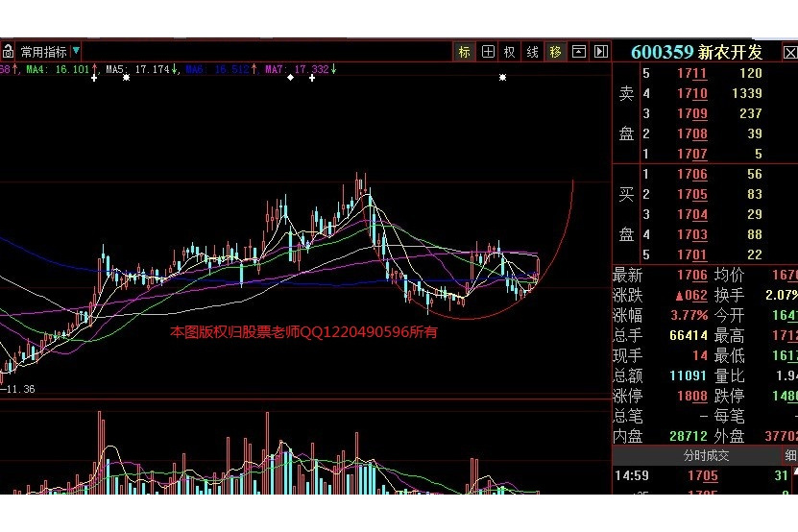Viewport: 798px width, 532px height.
Task: Click the window panel icon in chart toolbar
Action: [578, 52]
